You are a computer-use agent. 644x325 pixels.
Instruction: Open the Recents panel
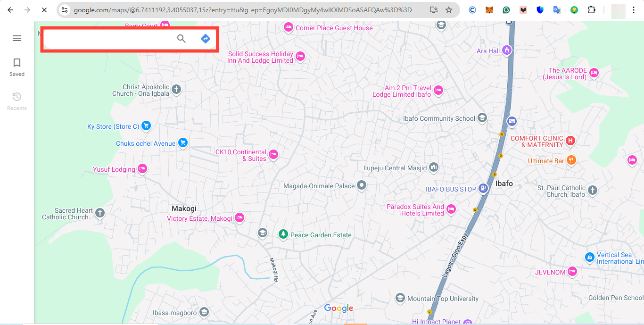pos(17,101)
